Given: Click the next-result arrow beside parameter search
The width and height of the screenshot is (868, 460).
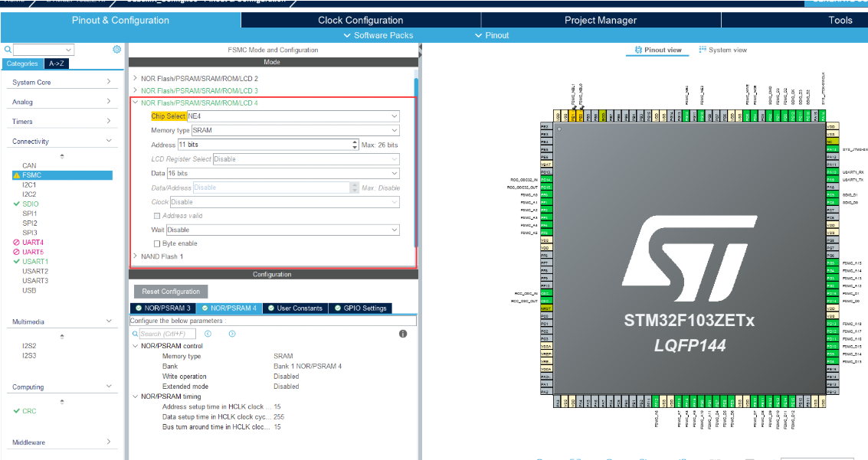Looking at the screenshot, I should 232,334.
